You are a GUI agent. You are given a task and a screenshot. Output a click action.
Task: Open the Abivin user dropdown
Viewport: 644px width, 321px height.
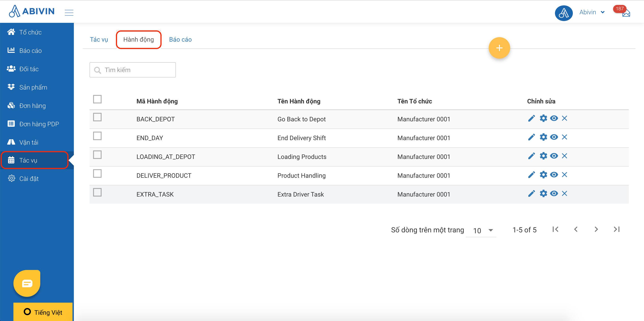(x=592, y=12)
